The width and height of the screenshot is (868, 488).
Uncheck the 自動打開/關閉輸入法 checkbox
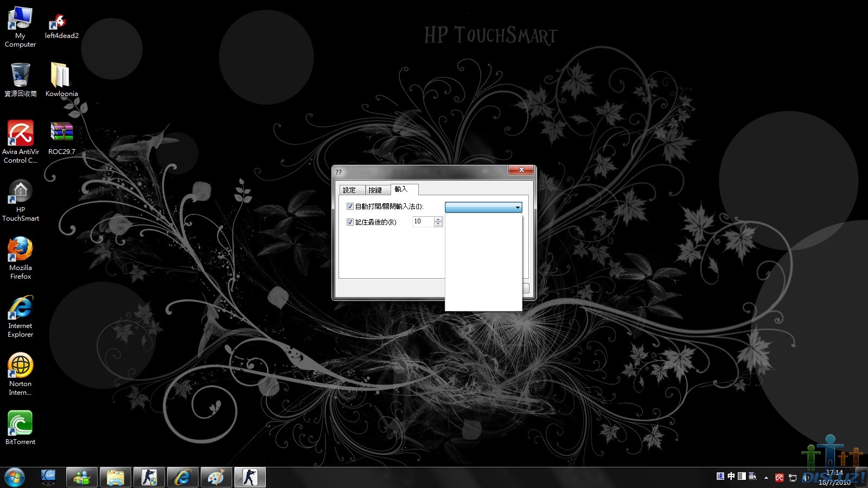(350, 207)
